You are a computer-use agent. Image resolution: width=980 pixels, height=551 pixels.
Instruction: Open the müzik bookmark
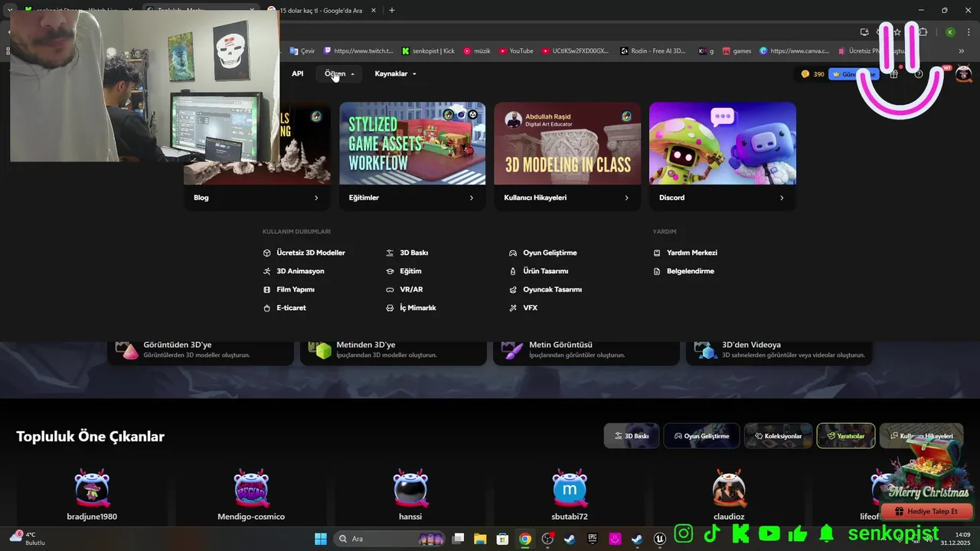pyautogui.click(x=476, y=51)
